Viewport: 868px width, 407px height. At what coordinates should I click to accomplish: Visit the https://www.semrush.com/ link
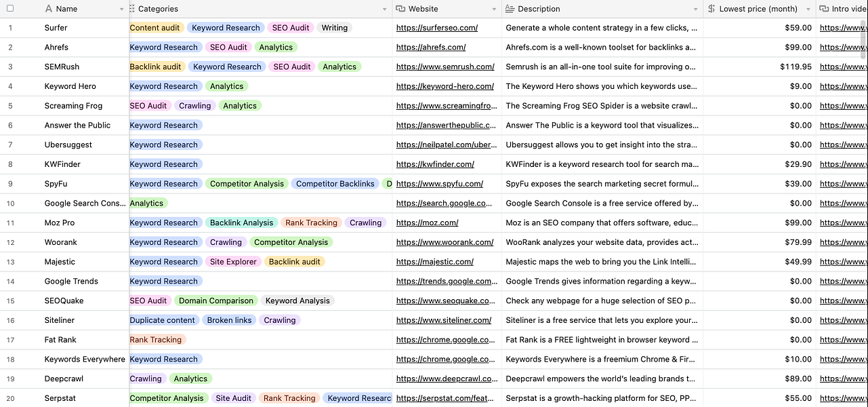click(x=445, y=67)
